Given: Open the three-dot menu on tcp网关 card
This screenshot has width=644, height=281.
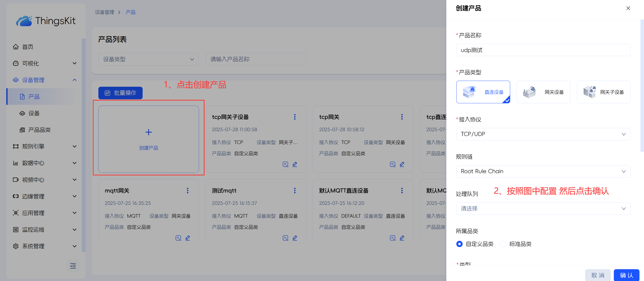Looking at the screenshot, I should [x=402, y=117].
